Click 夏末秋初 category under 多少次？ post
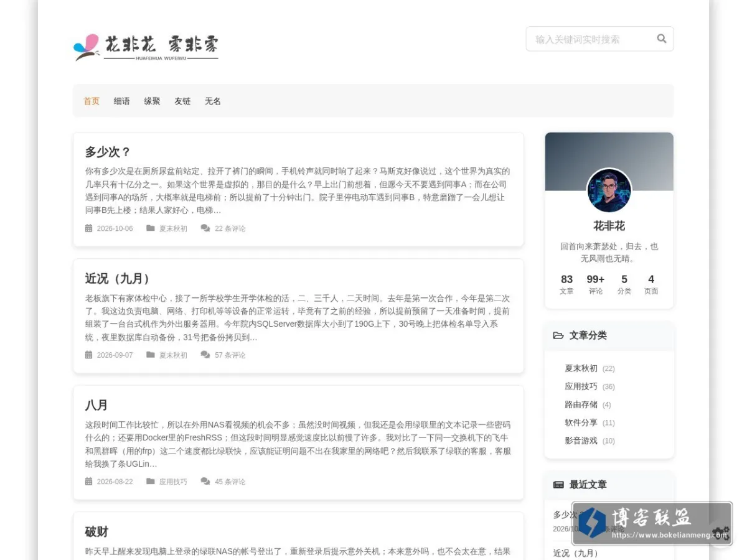The width and height of the screenshot is (747, 560). point(173,228)
